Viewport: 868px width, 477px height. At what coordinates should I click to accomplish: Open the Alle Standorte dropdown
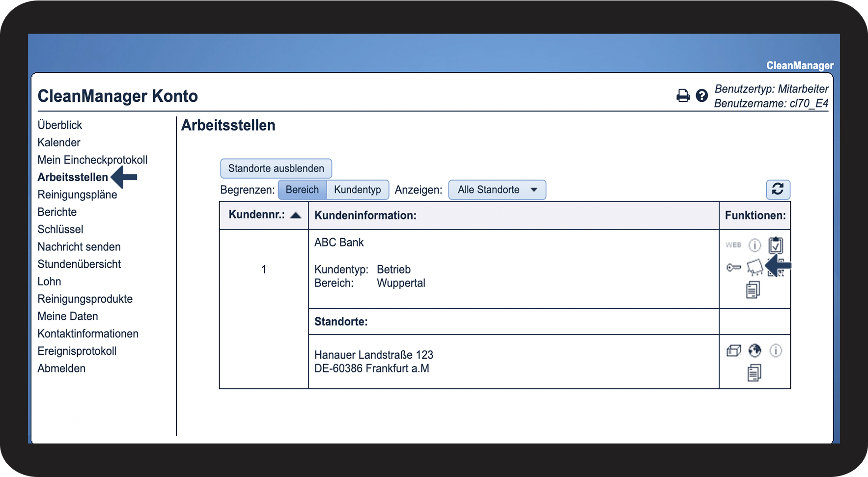click(x=497, y=190)
